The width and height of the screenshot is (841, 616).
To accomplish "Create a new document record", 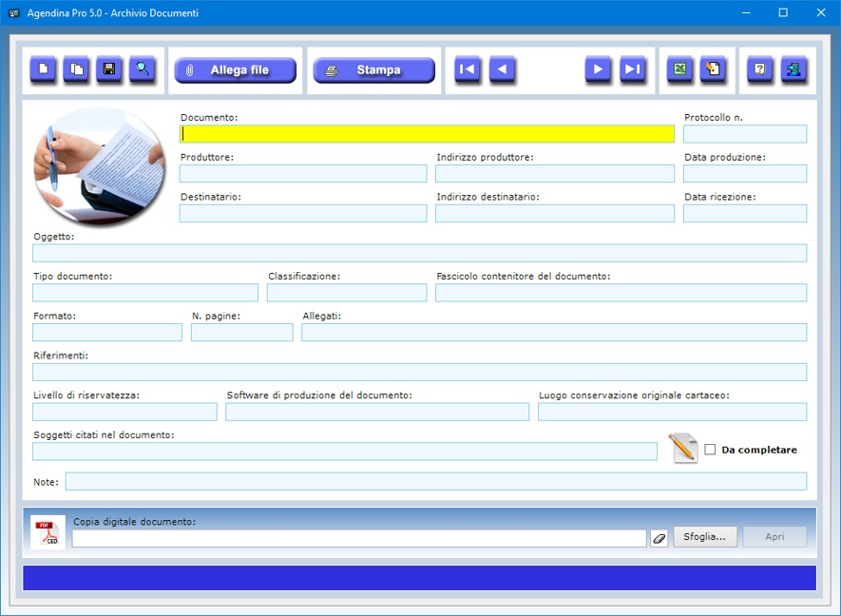I will pyautogui.click(x=43, y=69).
